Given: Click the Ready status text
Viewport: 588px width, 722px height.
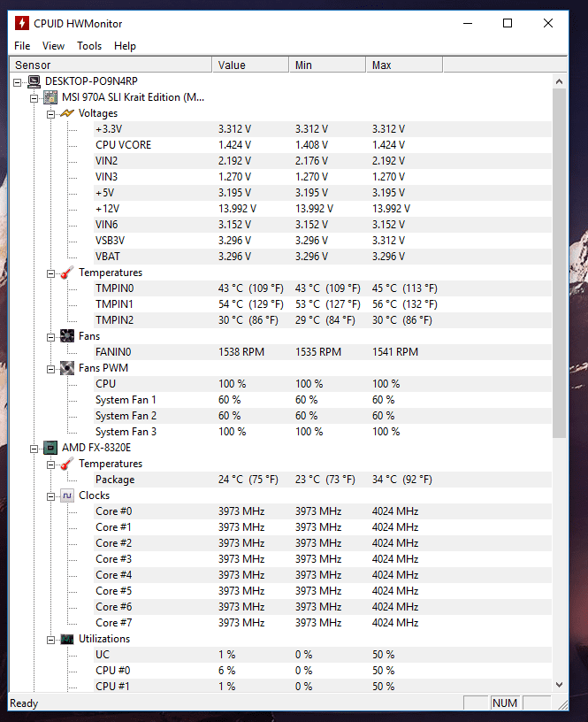Looking at the screenshot, I should point(24,703).
